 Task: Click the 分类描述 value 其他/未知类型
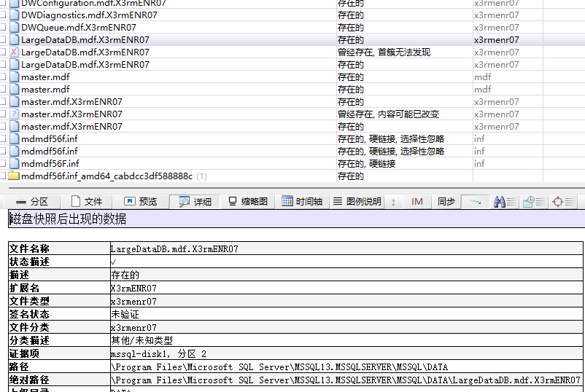[x=142, y=340]
